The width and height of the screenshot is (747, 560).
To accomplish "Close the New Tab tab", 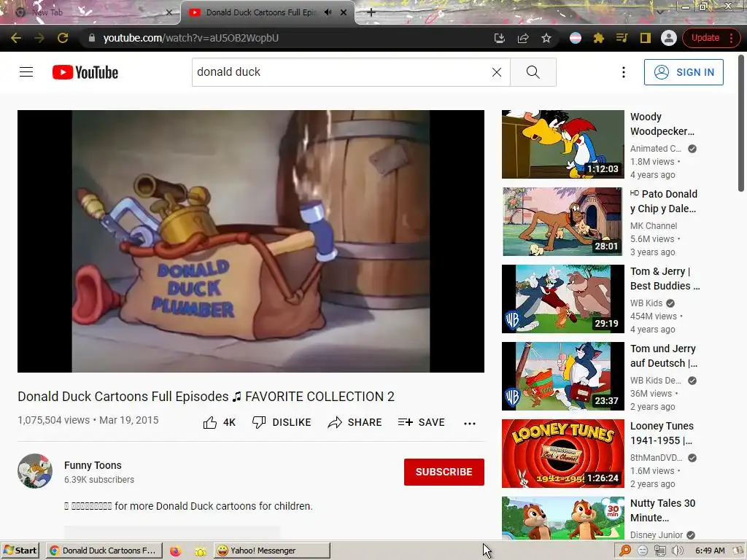I will pyautogui.click(x=169, y=12).
